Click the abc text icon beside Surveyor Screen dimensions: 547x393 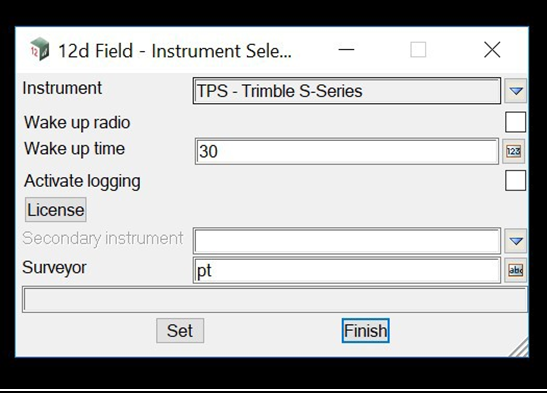coord(515,270)
